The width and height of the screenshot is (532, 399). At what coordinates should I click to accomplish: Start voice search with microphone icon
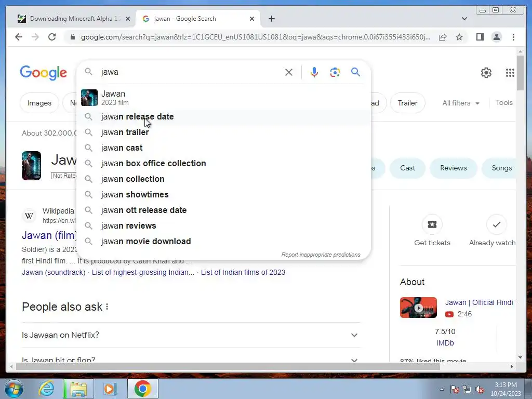pyautogui.click(x=314, y=72)
